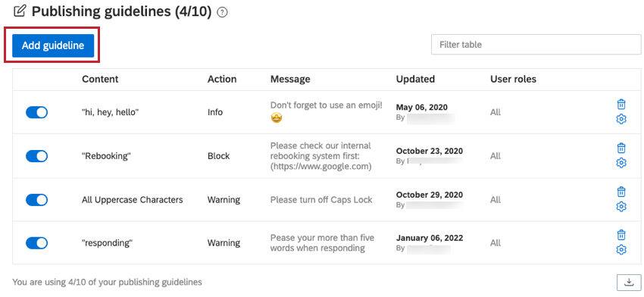The height and width of the screenshot is (297, 644).
Task: Click the edit pencil icon beside title
Action: point(19,11)
